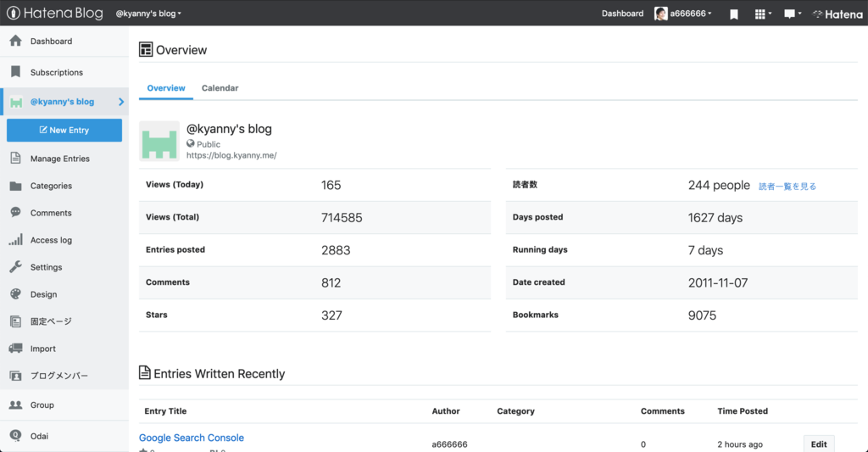868x452 pixels.
Task: Click the @kyanny's blog avatar thumbnail
Action: 159,141
